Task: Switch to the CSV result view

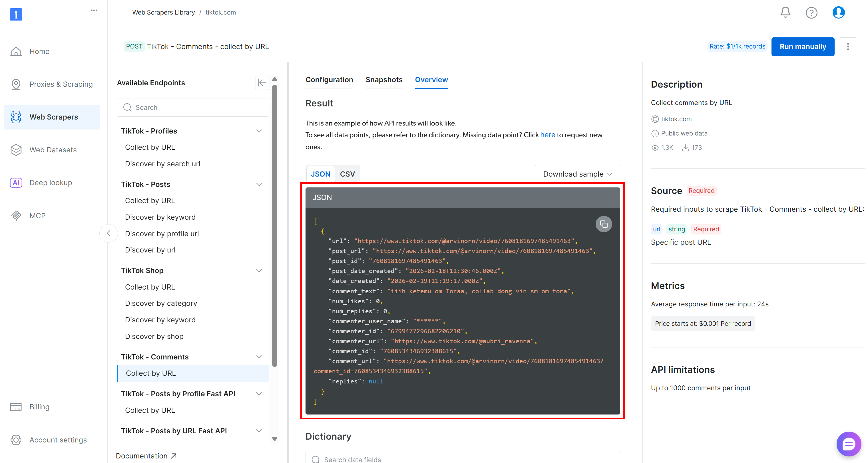Action: click(347, 174)
